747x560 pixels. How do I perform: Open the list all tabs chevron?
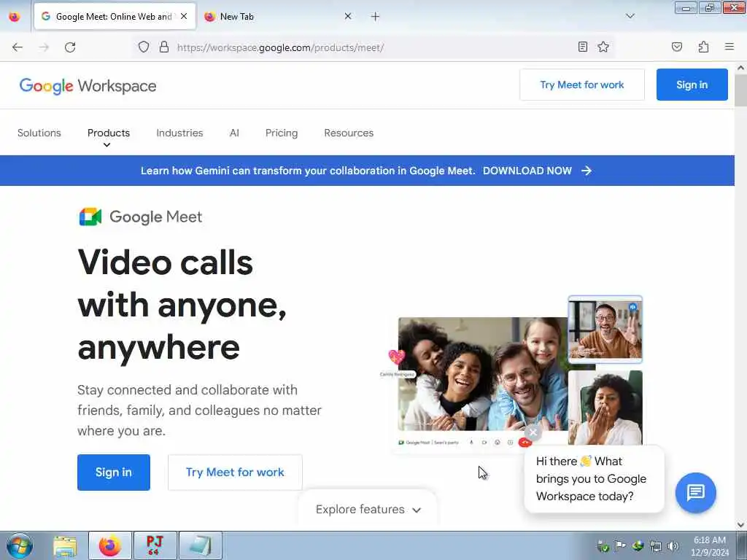coord(630,16)
